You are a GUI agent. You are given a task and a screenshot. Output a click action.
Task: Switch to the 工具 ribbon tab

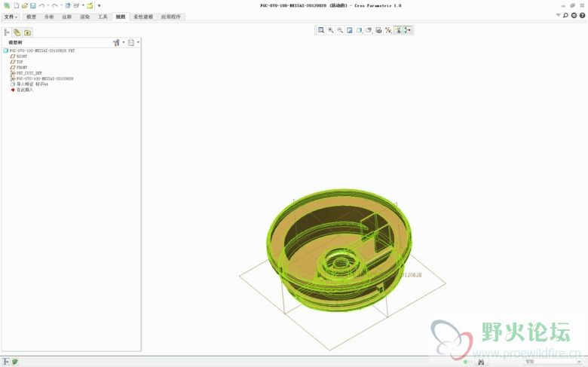click(103, 17)
